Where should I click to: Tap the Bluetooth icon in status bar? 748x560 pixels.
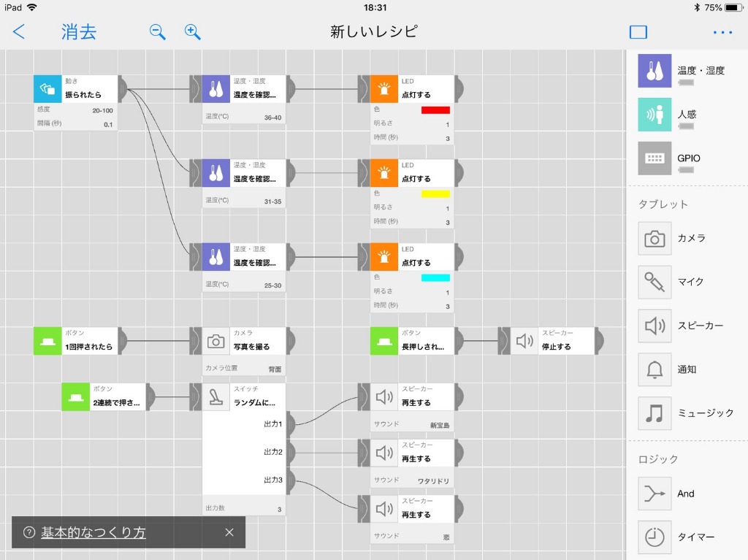click(697, 7)
